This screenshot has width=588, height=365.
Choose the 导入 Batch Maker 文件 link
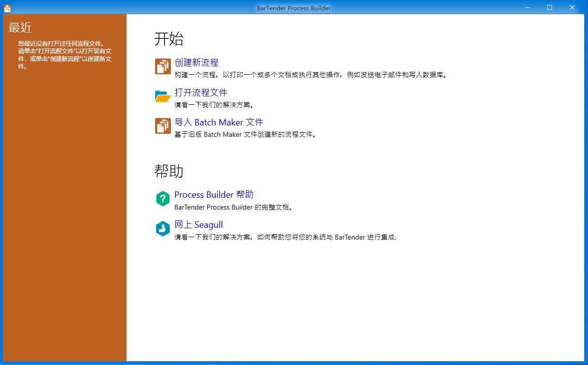point(219,122)
